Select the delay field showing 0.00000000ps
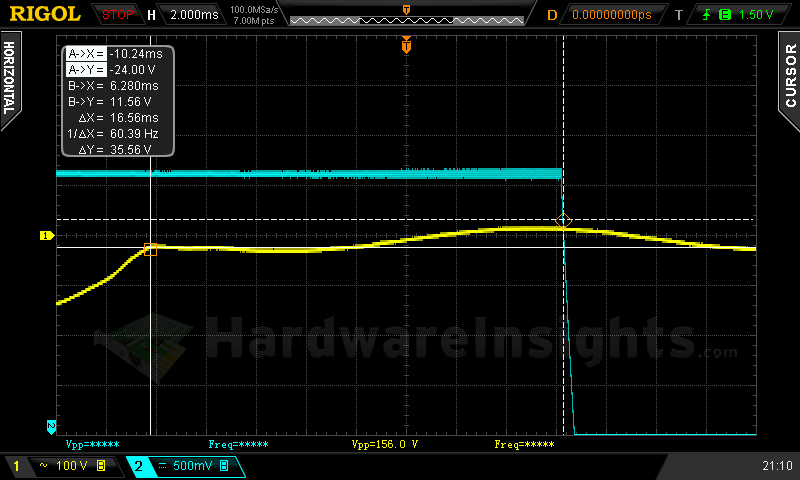Viewport: 800px width, 480px height. (x=610, y=14)
